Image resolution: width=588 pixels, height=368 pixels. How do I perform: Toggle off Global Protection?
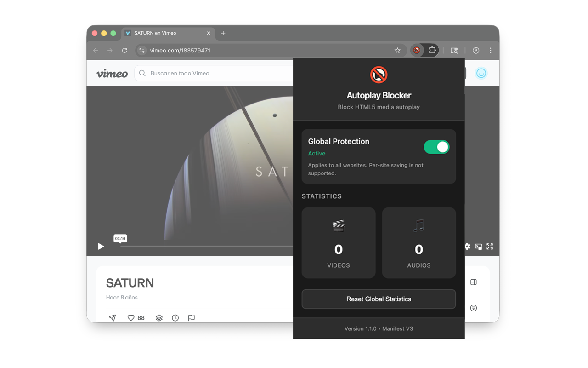point(436,147)
